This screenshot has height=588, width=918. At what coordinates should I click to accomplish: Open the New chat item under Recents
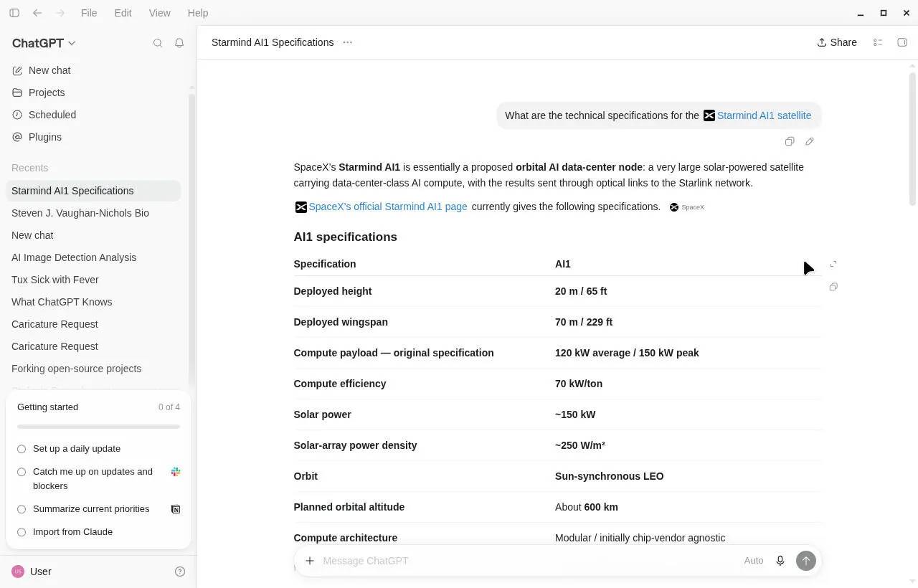[x=93, y=235]
